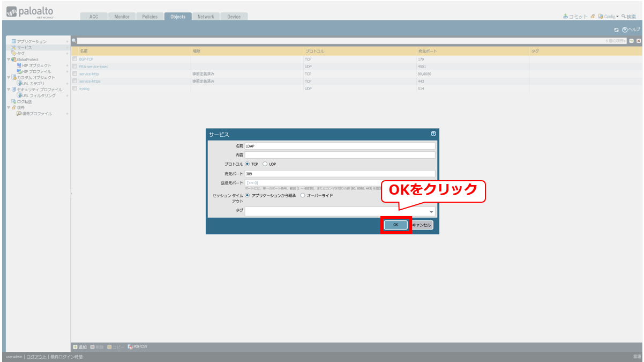Screen dimensions: 644x362
Task: Click the 追加 add button
Action: pos(79,347)
